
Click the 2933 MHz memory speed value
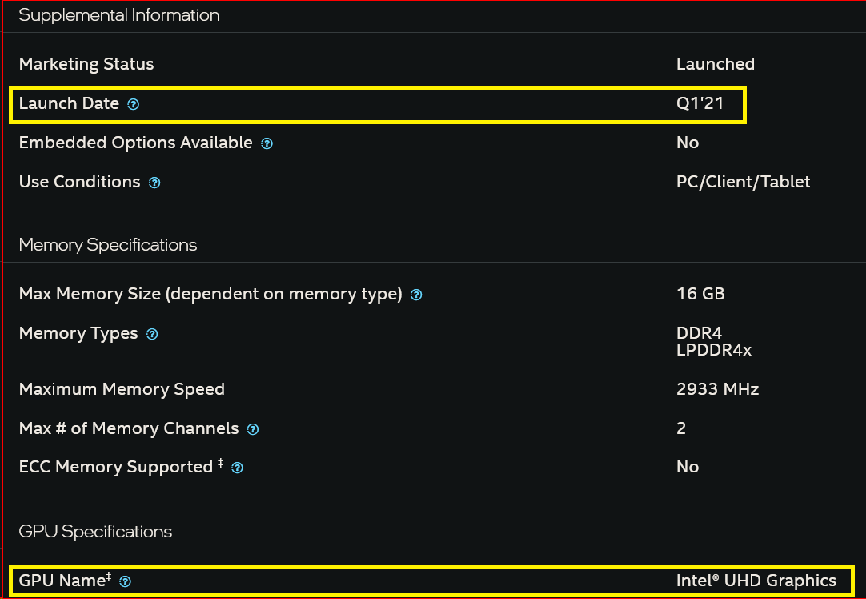(717, 389)
